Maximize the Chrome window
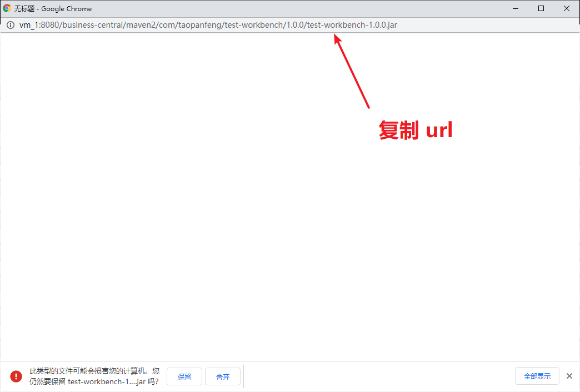Viewport: 580px width, 392px height. 541,8
